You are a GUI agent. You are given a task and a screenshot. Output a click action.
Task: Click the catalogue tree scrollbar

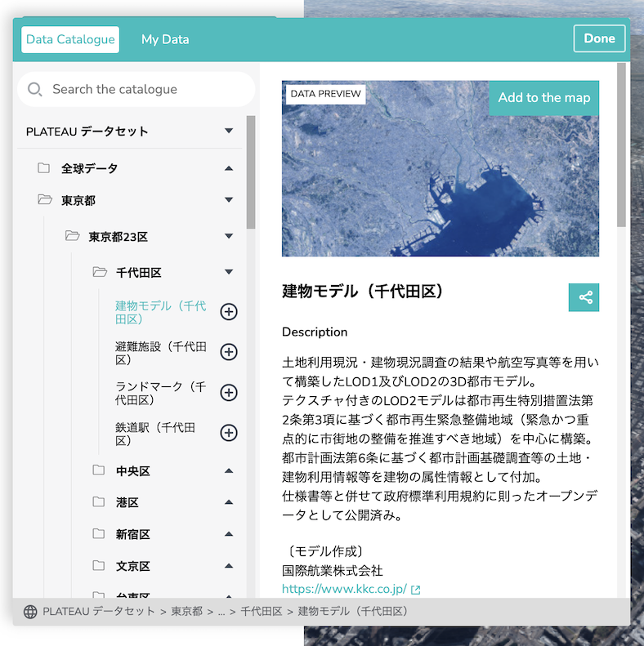coord(251,172)
